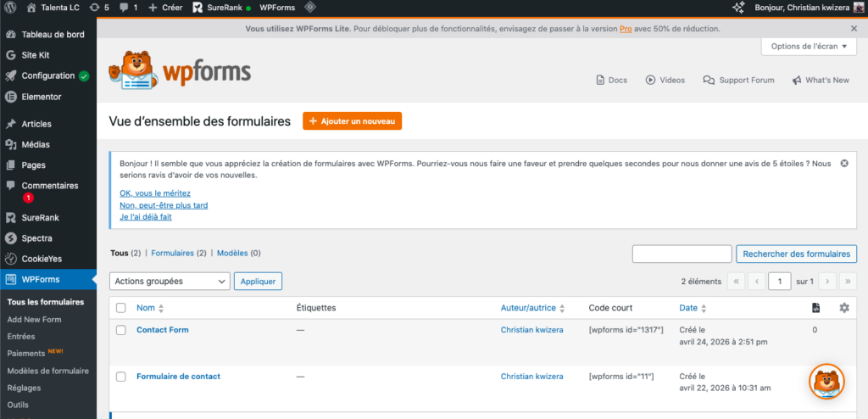Viewport: 868px width, 419px height.
Task: Open Bonjour, Christian kwizera profile
Action: point(810,8)
